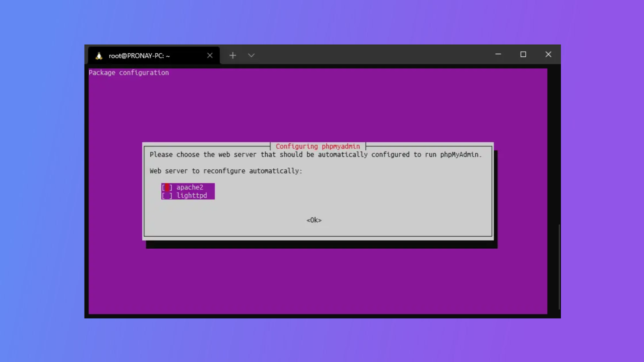Click 'Web server to reconfigure automatically:' label

click(226, 171)
